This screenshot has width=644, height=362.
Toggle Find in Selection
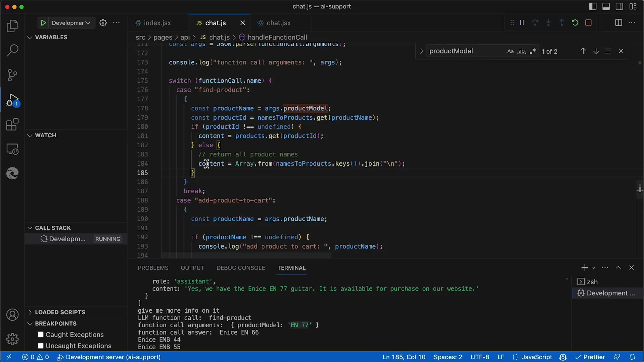coord(608,51)
